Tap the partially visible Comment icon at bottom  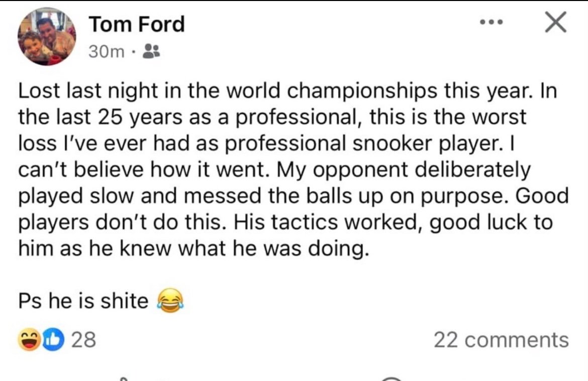[391, 378]
